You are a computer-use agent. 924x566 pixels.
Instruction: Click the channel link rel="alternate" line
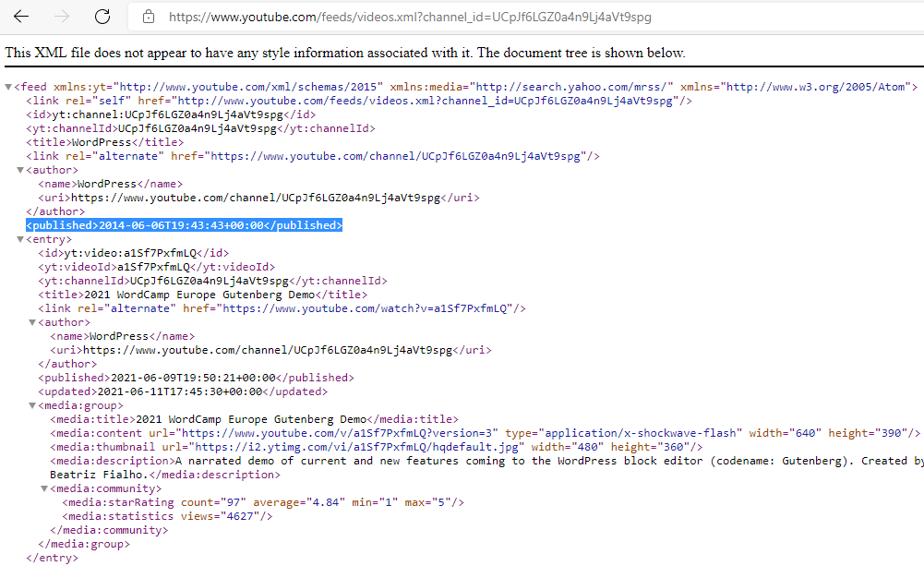(x=313, y=156)
